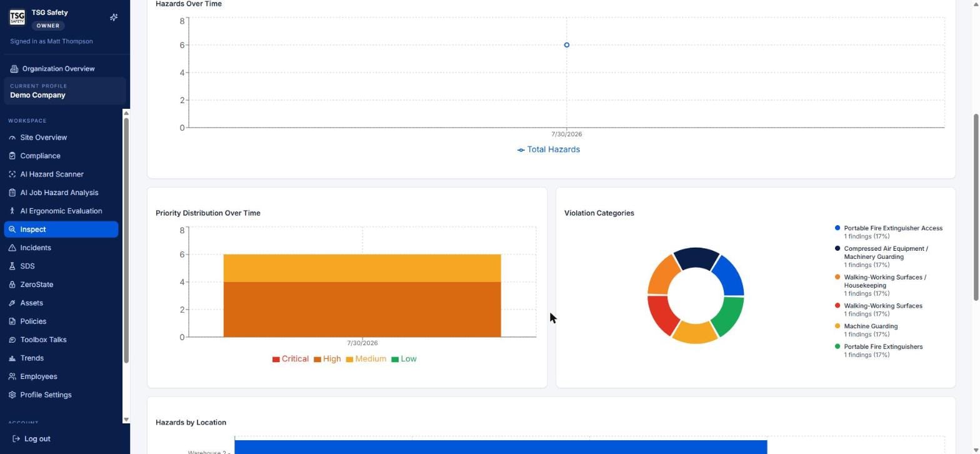Click the main page vertical scrollbar thumb
Image resolution: width=980 pixels, height=454 pixels.
(x=976, y=207)
